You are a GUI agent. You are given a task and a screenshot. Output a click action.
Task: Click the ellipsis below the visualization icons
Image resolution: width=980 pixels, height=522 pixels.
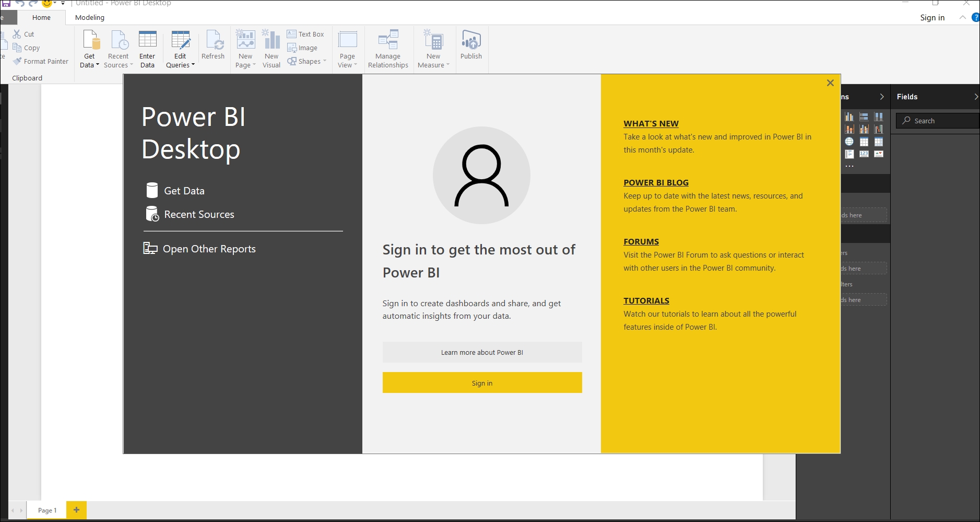click(x=849, y=166)
